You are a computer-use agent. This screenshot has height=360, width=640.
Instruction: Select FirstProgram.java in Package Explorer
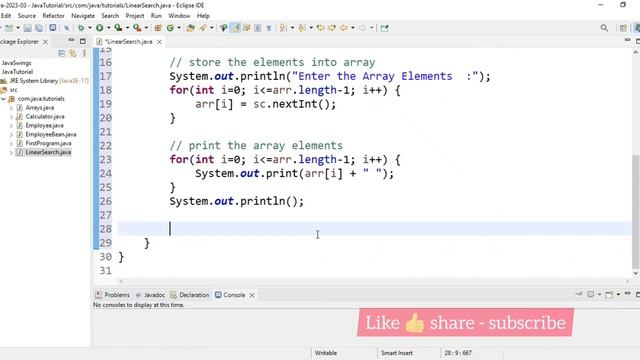point(48,144)
